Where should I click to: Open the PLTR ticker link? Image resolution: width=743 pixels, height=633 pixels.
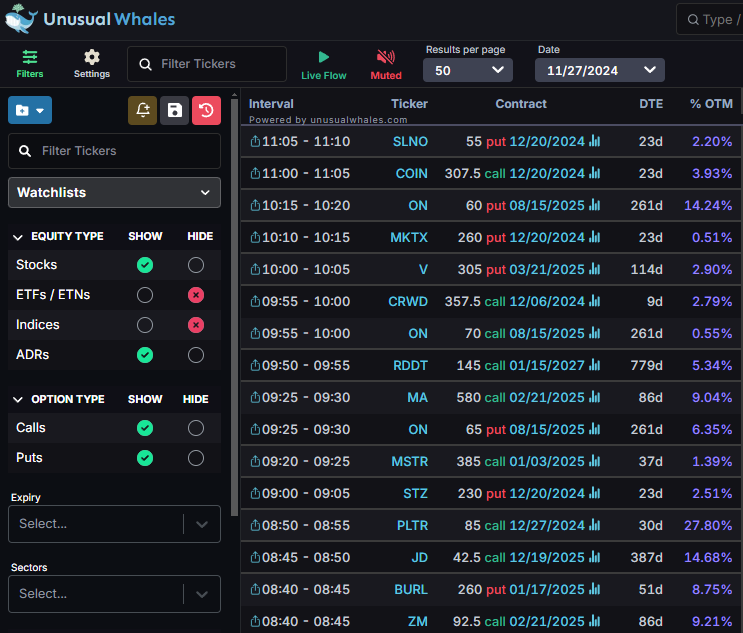(x=412, y=525)
